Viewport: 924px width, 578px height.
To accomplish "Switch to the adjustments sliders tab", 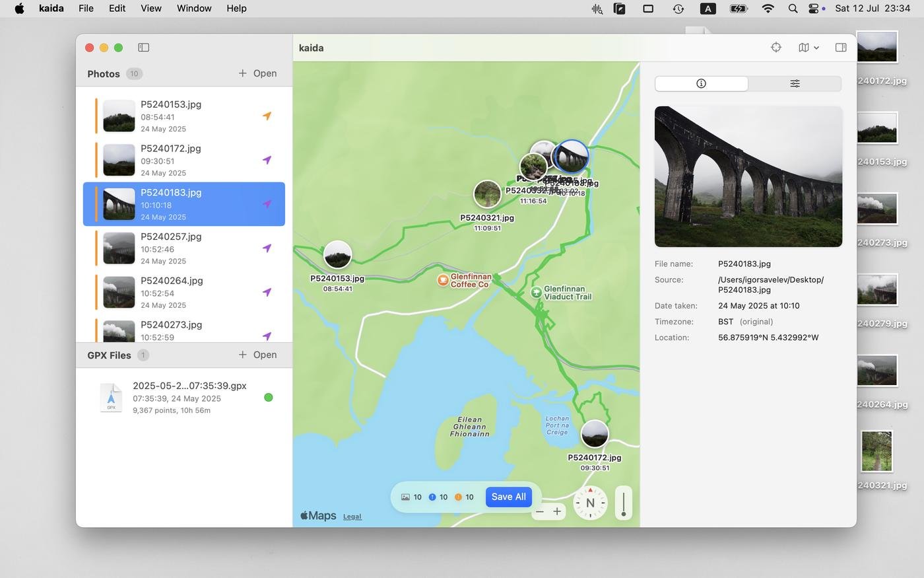I will 795,83.
